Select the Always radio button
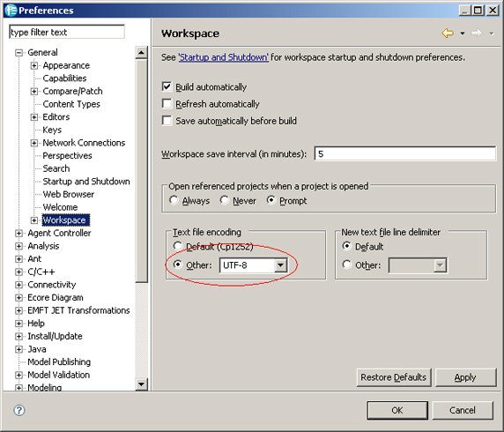The height and width of the screenshot is (432, 504). tap(174, 200)
